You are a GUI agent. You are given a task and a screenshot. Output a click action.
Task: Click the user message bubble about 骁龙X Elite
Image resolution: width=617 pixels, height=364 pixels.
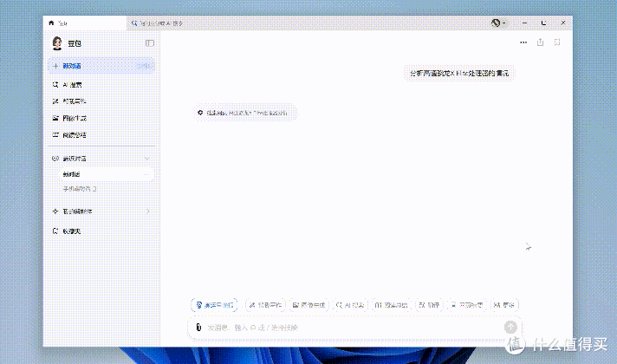(x=459, y=73)
